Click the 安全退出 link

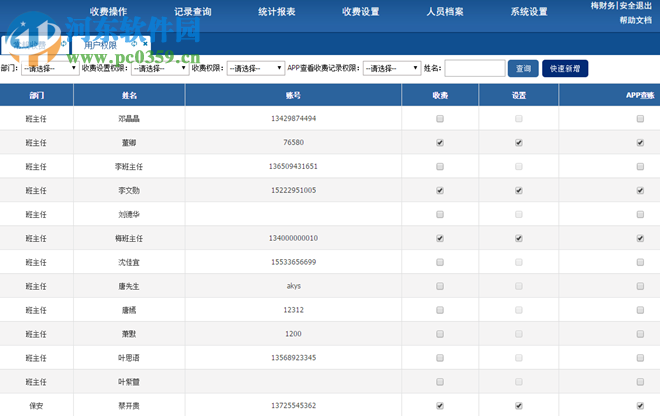tap(636, 5)
